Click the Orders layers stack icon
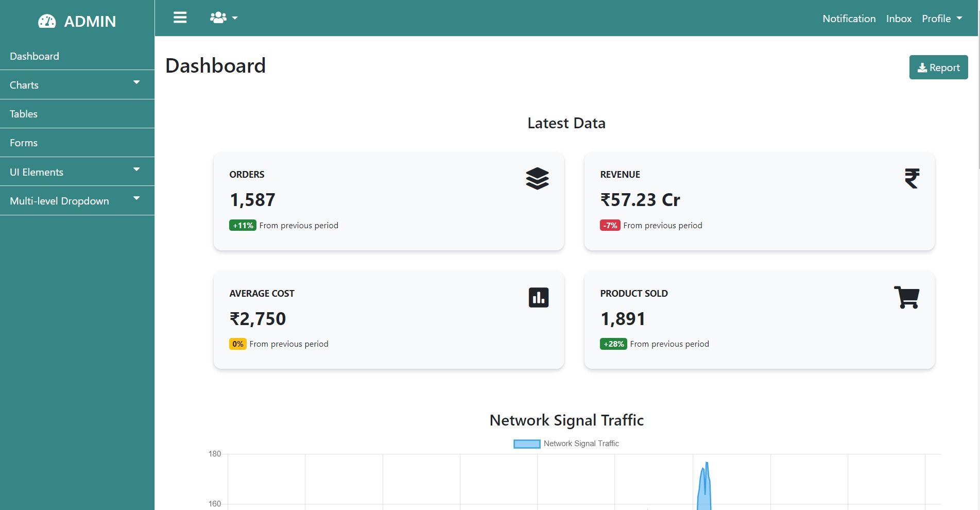 coord(537,179)
